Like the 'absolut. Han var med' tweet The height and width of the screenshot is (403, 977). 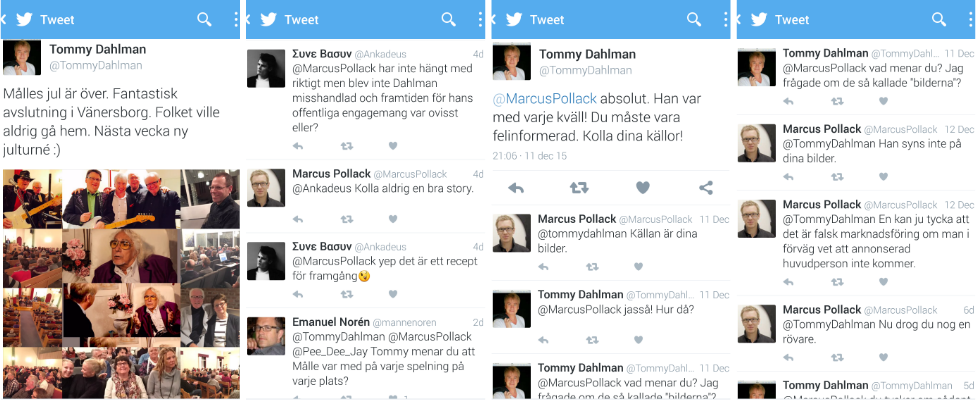[643, 188]
